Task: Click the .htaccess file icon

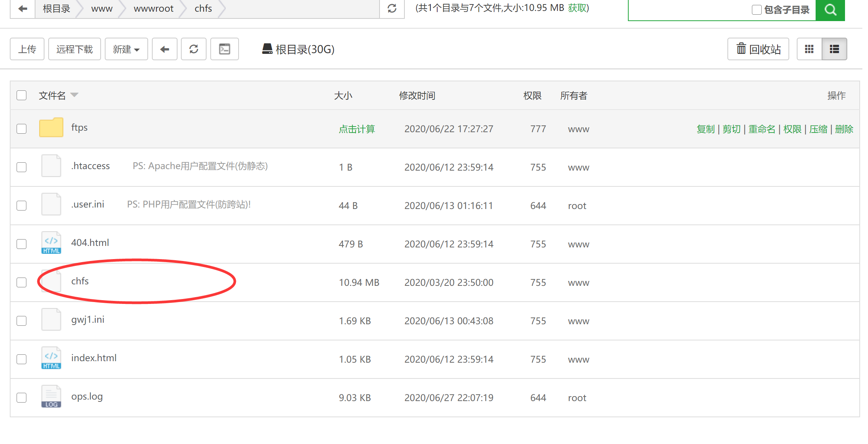Action: pos(51,166)
